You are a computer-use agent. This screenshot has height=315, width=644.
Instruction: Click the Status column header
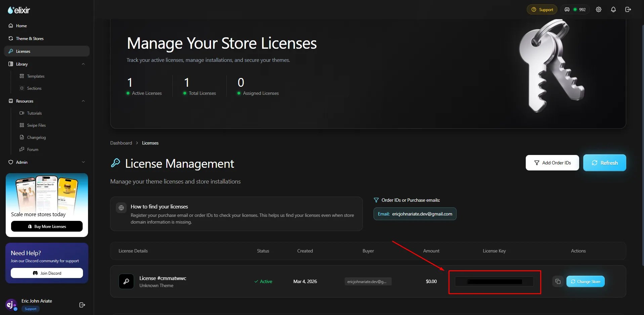(x=263, y=251)
